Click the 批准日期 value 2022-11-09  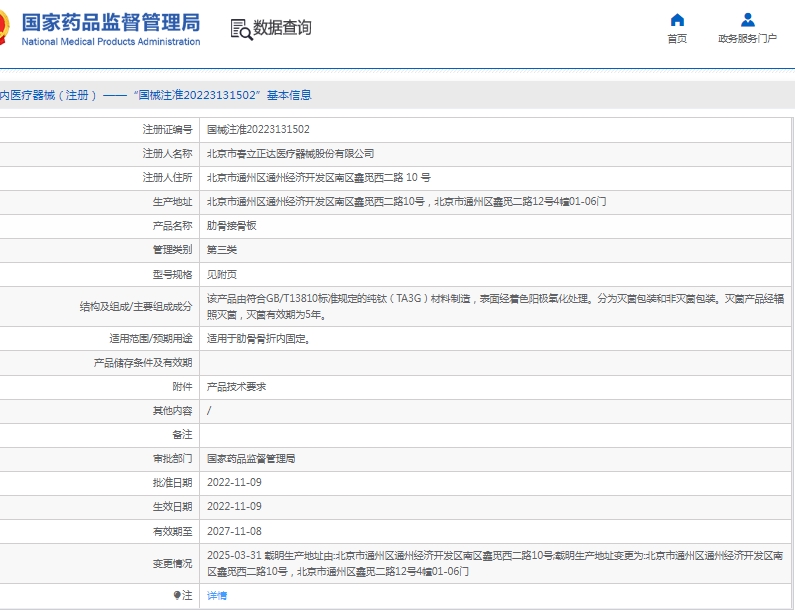click(234, 482)
